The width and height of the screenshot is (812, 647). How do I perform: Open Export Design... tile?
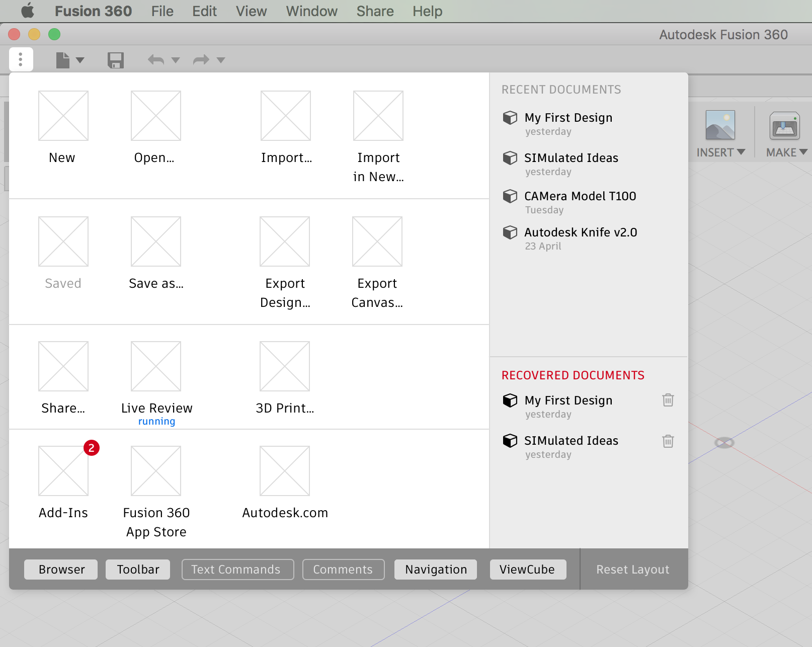point(285,263)
